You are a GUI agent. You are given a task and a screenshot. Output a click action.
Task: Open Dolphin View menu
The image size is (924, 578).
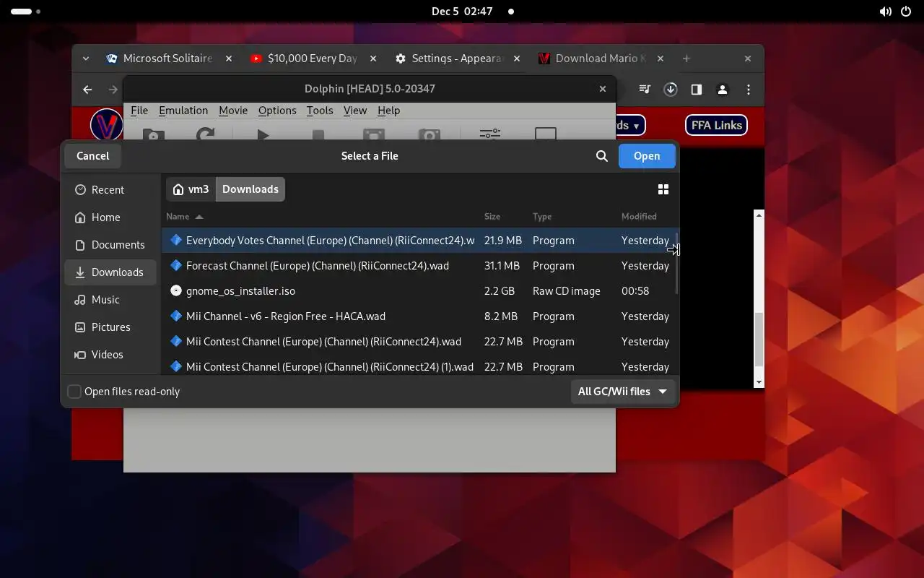coord(355,111)
